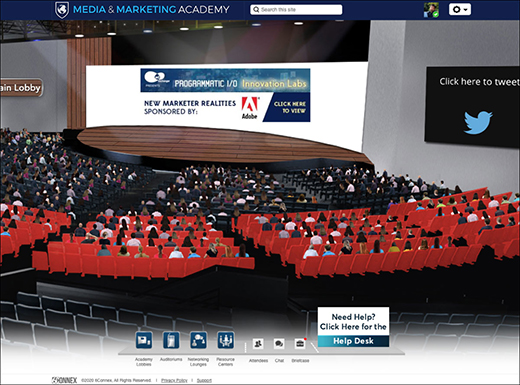
Task: Click the user profile avatar
Action: 431,10
